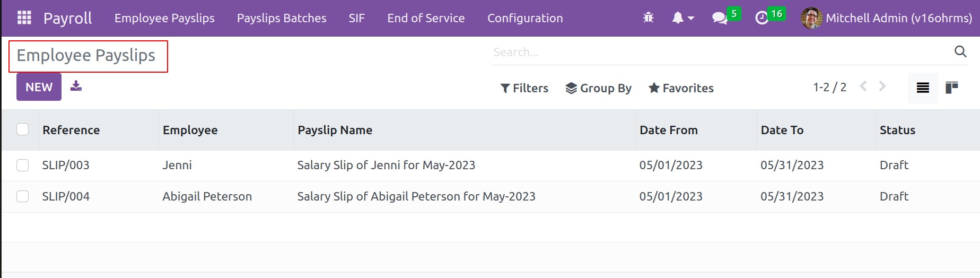Select all payslips header checkbox
The image size is (980, 278).
point(22,129)
